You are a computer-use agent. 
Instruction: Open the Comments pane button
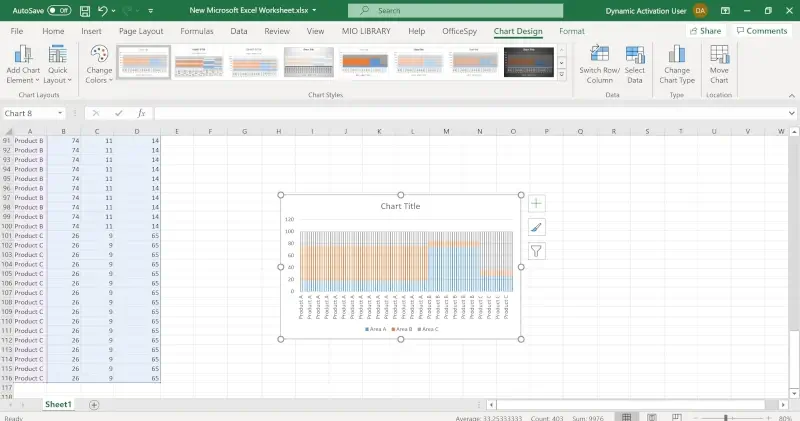(x=761, y=31)
